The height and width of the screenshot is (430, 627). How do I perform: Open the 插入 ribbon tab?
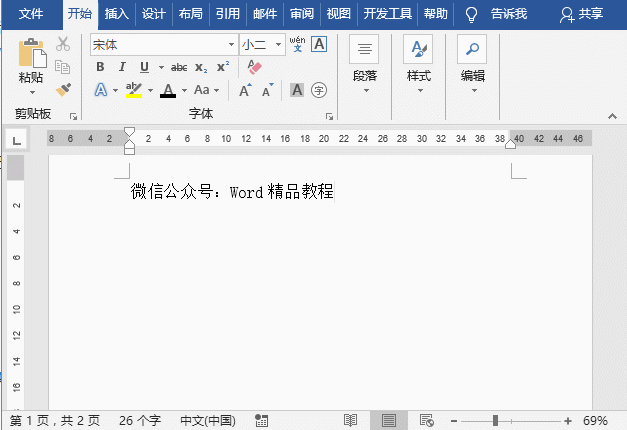pos(117,14)
